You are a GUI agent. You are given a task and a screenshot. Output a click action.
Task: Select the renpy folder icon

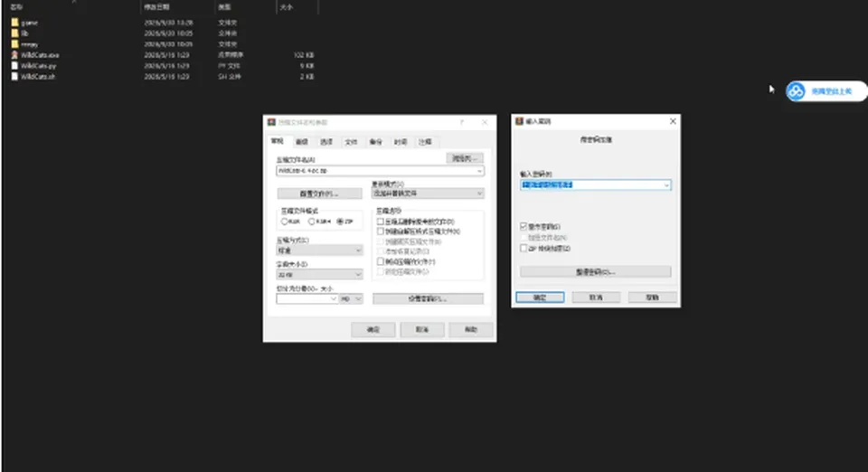(x=15, y=43)
